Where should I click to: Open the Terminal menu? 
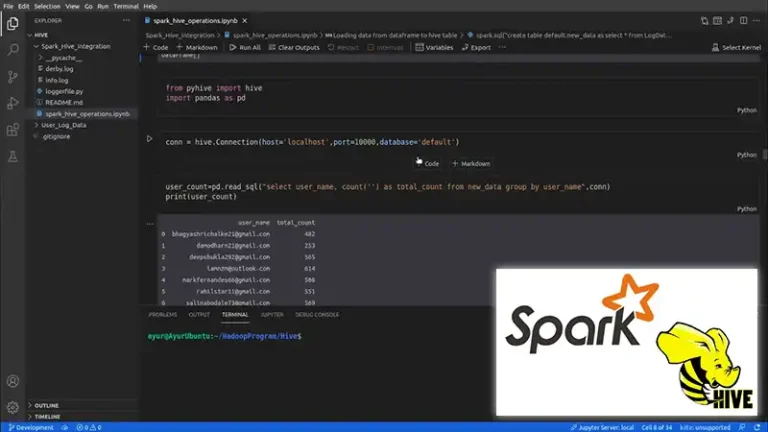[x=126, y=6]
